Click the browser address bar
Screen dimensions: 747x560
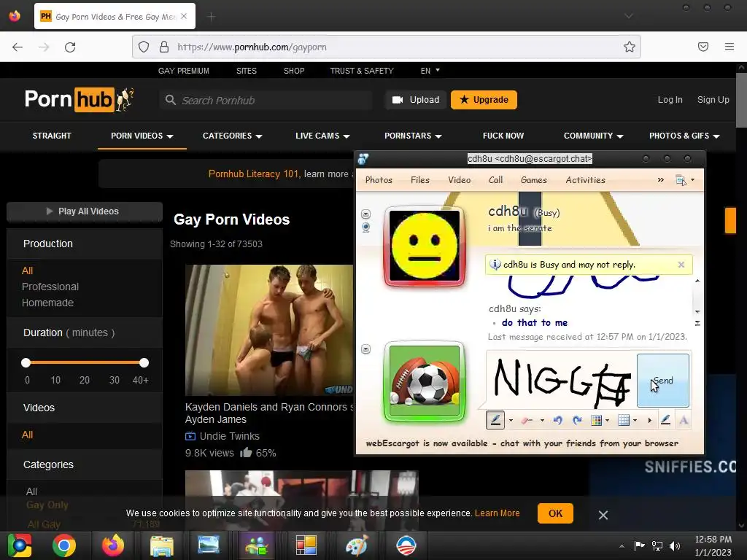386,47
